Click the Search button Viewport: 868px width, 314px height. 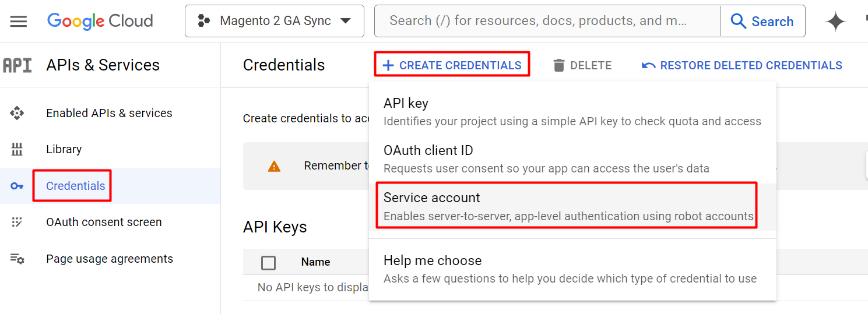tap(762, 22)
